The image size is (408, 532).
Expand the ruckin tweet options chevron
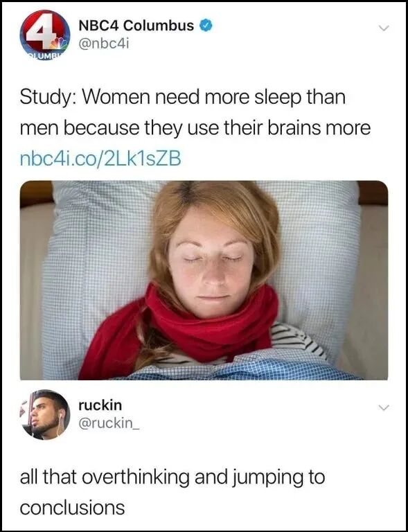click(384, 407)
